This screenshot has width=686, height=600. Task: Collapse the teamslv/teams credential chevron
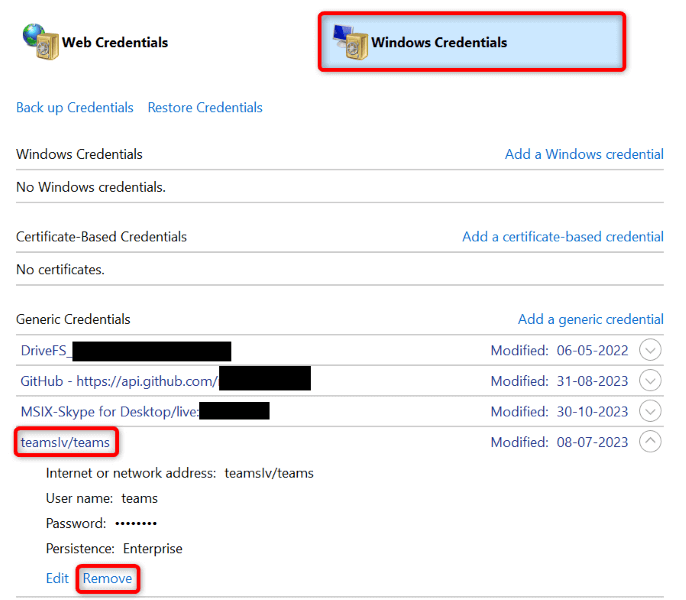point(650,441)
